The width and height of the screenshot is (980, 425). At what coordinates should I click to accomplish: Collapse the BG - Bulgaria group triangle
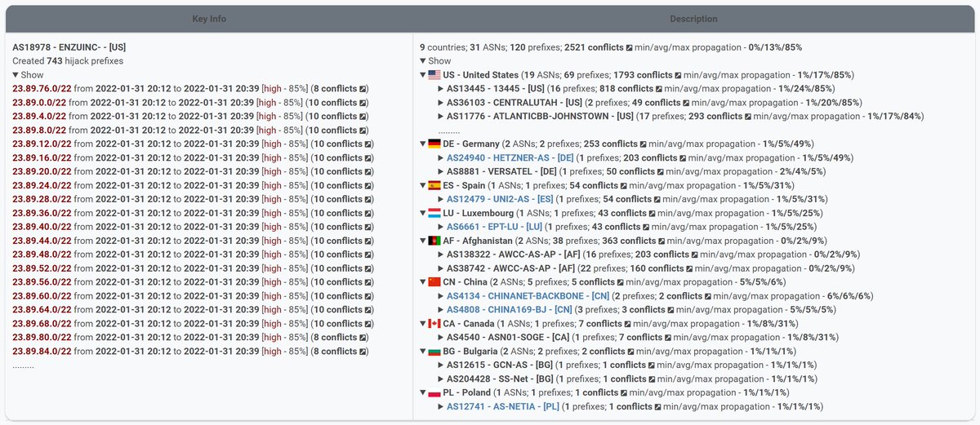click(422, 352)
